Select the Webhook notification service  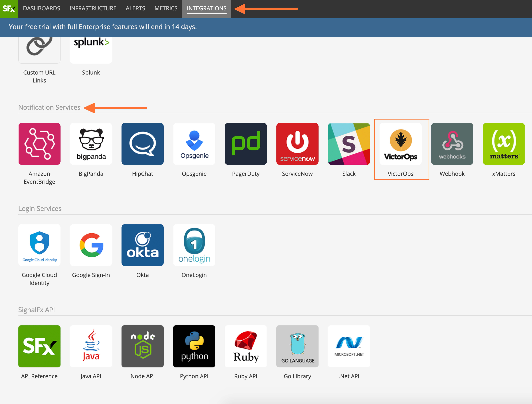tap(452, 144)
